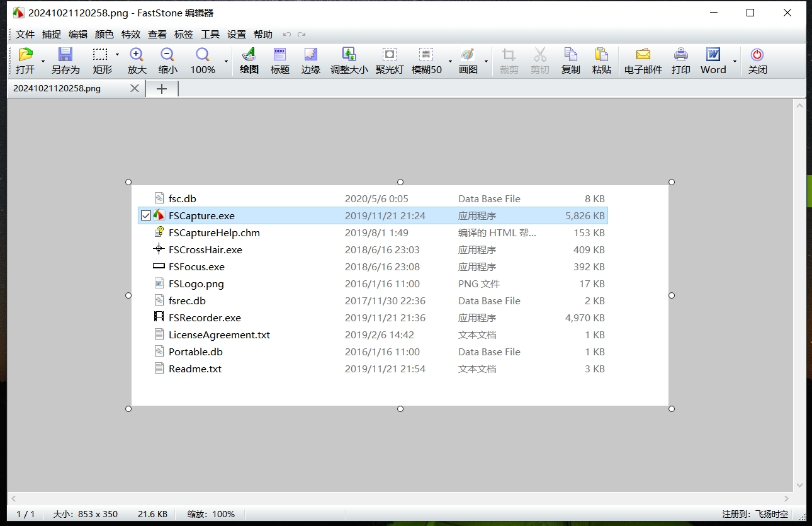This screenshot has height=526, width=812.
Task: Open the 工具 menu
Action: click(210, 35)
